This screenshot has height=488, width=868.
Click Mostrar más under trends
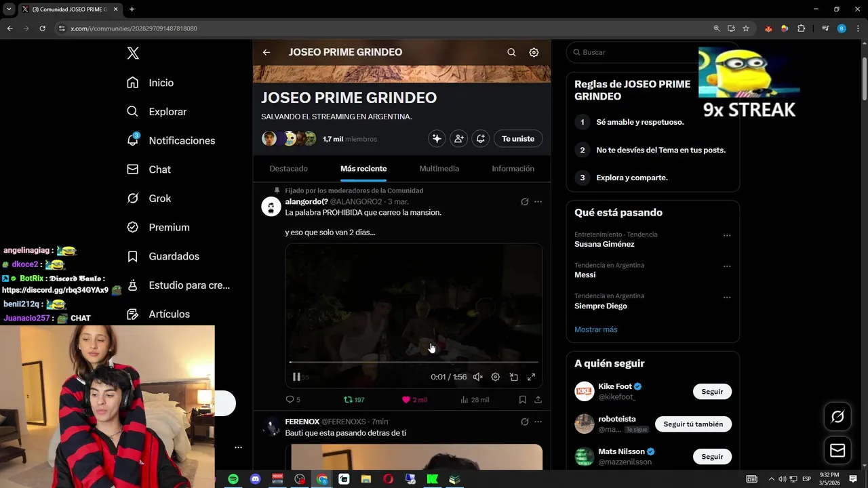tap(595, 329)
